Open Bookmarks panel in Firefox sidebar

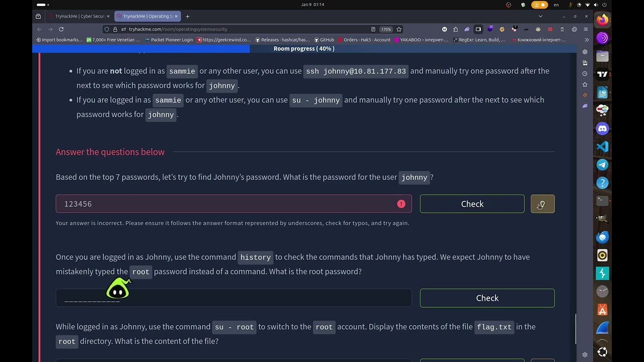pyautogui.click(x=585, y=84)
